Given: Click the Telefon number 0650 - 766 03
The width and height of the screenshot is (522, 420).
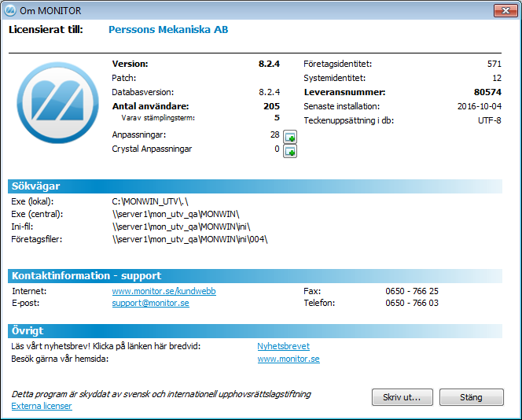Looking at the screenshot, I should (x=412, y=303).
